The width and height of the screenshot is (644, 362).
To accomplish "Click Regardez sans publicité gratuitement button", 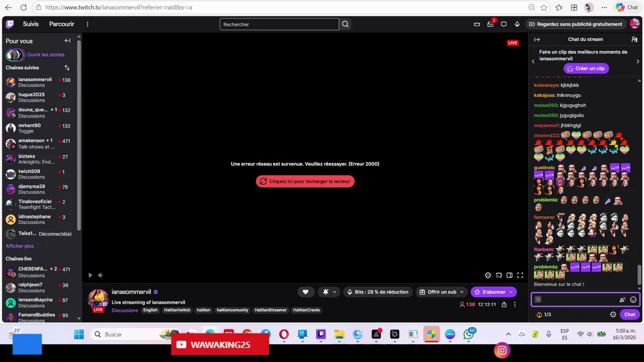I will click(576, 24).
